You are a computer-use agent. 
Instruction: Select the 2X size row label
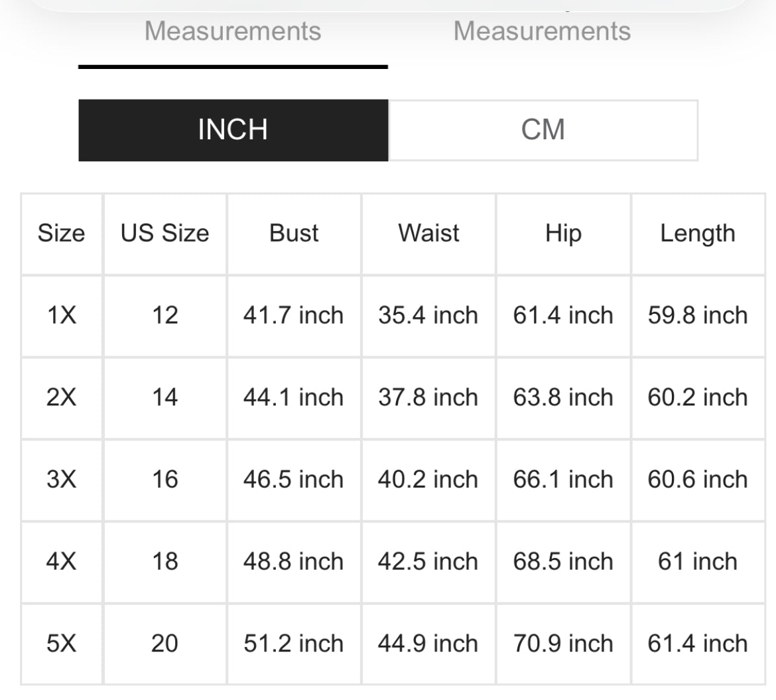coord(62,397)
